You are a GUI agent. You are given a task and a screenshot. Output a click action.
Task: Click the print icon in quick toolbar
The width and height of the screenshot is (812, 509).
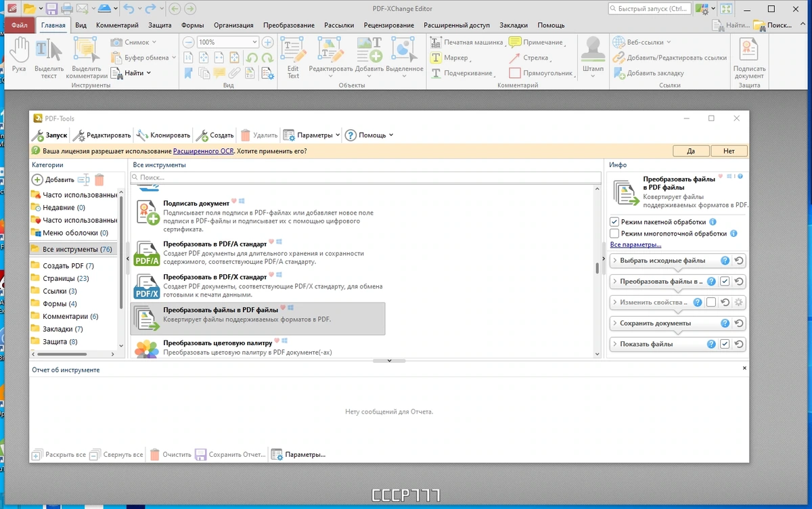click(67, 9)
